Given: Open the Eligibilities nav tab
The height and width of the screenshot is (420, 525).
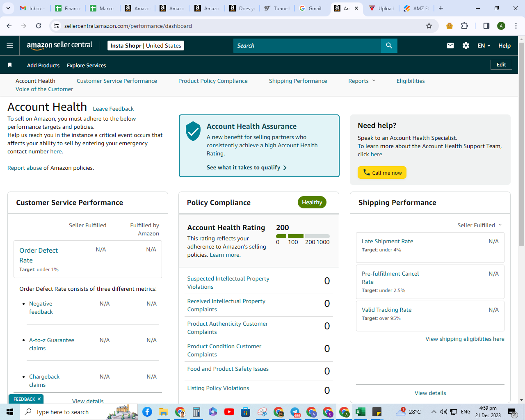Looking at the screenshot, I should (x=411, y=81).
